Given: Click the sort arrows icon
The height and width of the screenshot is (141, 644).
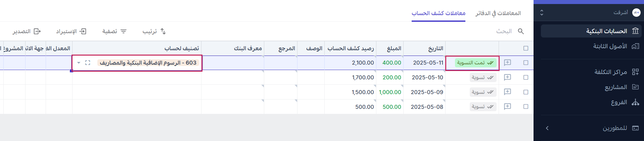Looking at the screenshot, I should coord(163,31).
